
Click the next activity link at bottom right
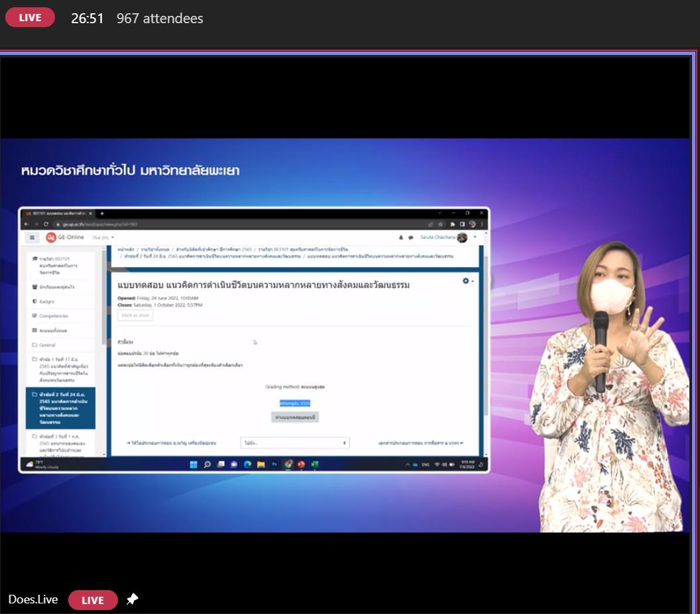click(x=421, y=442)
